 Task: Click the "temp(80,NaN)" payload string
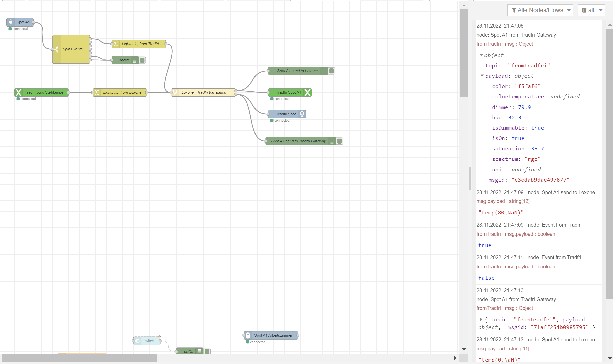[501, 213]
